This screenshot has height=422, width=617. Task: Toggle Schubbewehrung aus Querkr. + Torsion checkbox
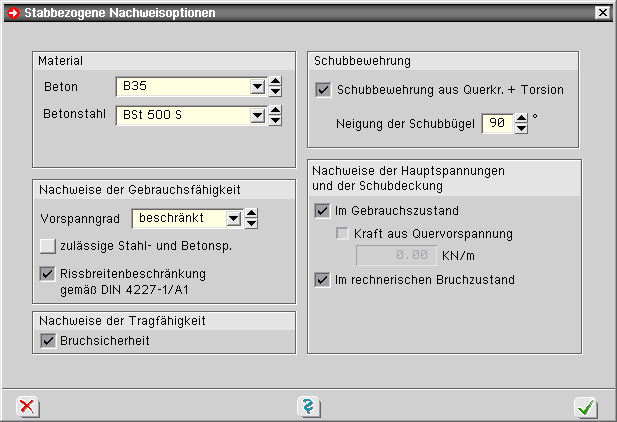coord(323,90)
